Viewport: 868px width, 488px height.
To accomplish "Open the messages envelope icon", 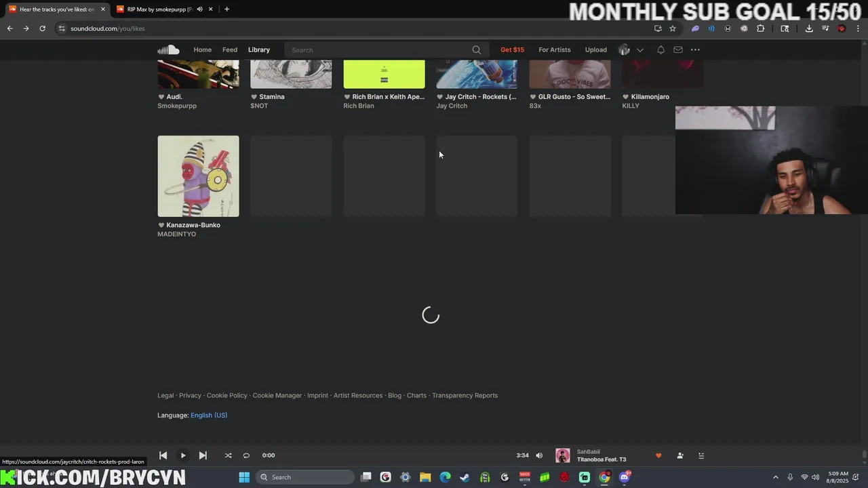I will pos(677,49).
